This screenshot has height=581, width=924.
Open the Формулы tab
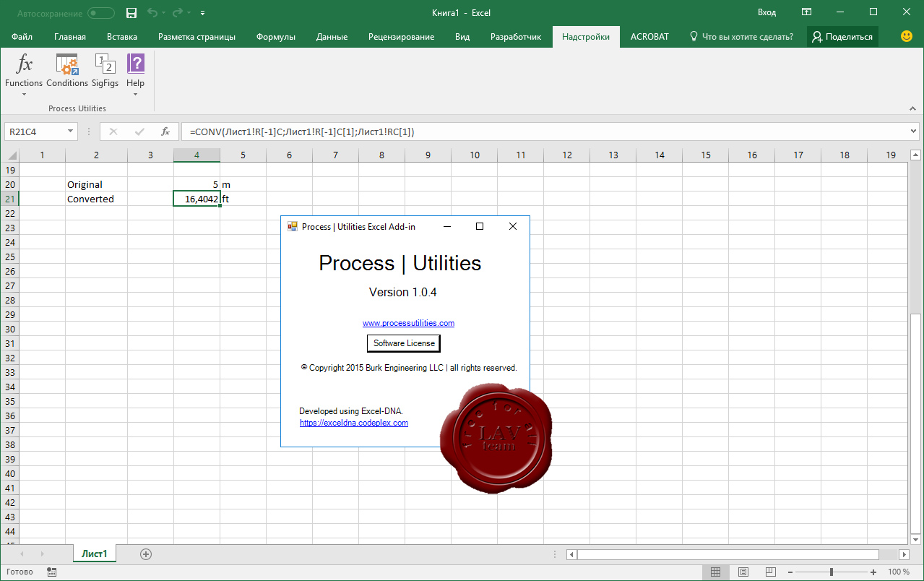(x=276, y=37)
